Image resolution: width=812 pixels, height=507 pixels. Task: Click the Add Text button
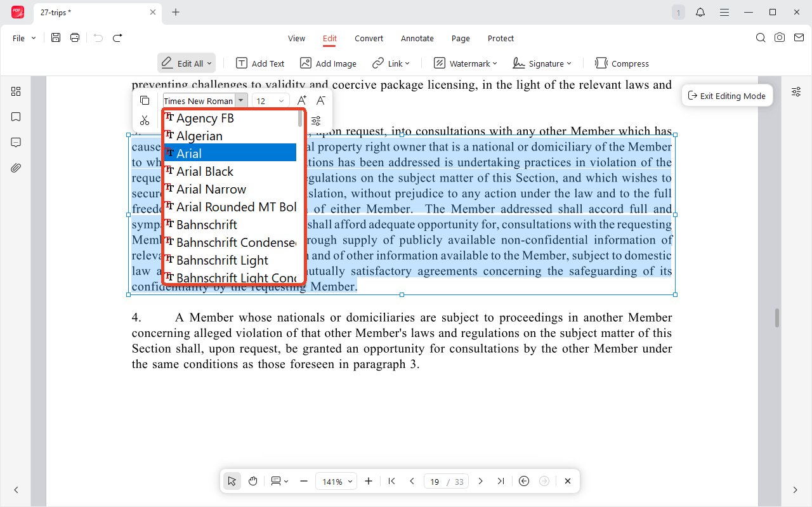pyautogui.click(x=260, y=63)
